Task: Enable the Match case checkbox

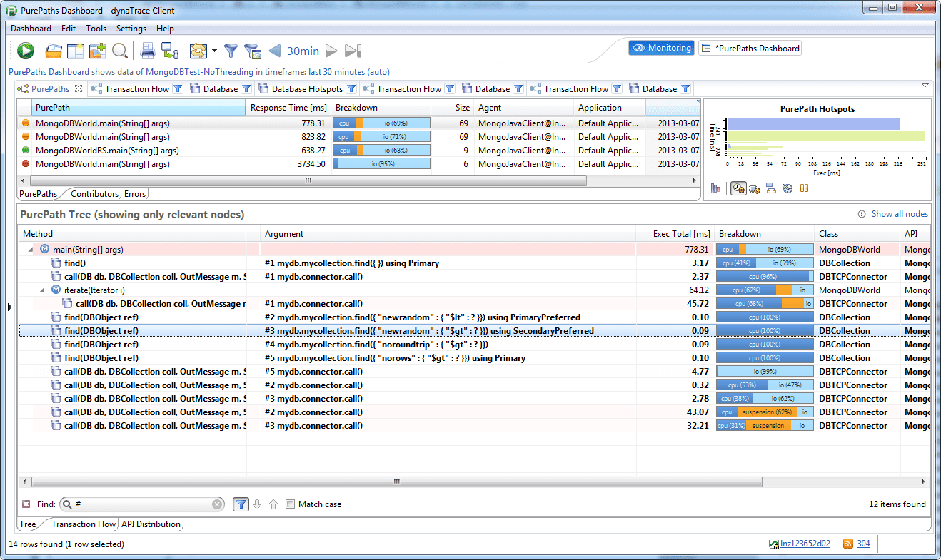Action: [290, 504]
